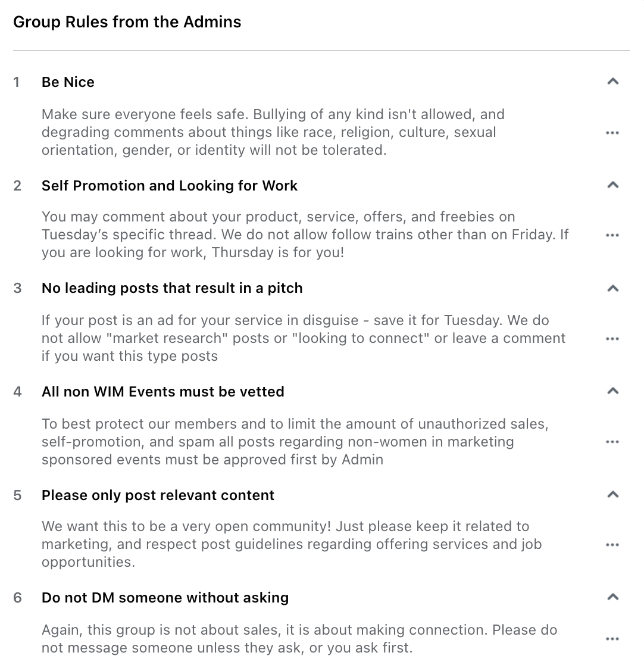Select the rule number 6 label

(17, 598)
